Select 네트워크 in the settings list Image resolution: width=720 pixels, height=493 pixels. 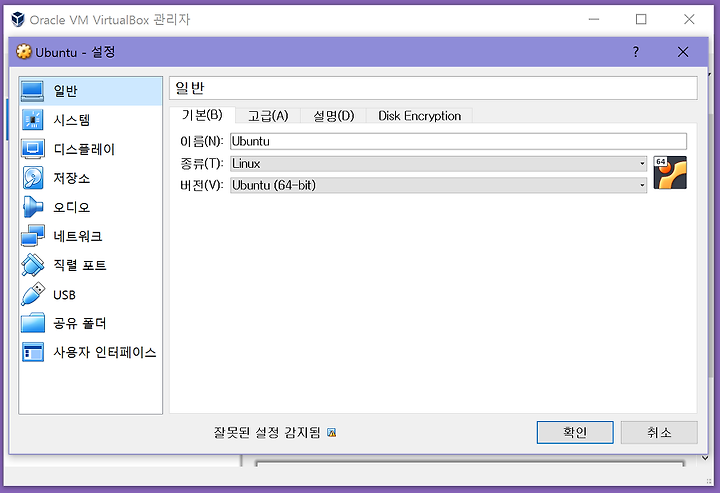77,236
